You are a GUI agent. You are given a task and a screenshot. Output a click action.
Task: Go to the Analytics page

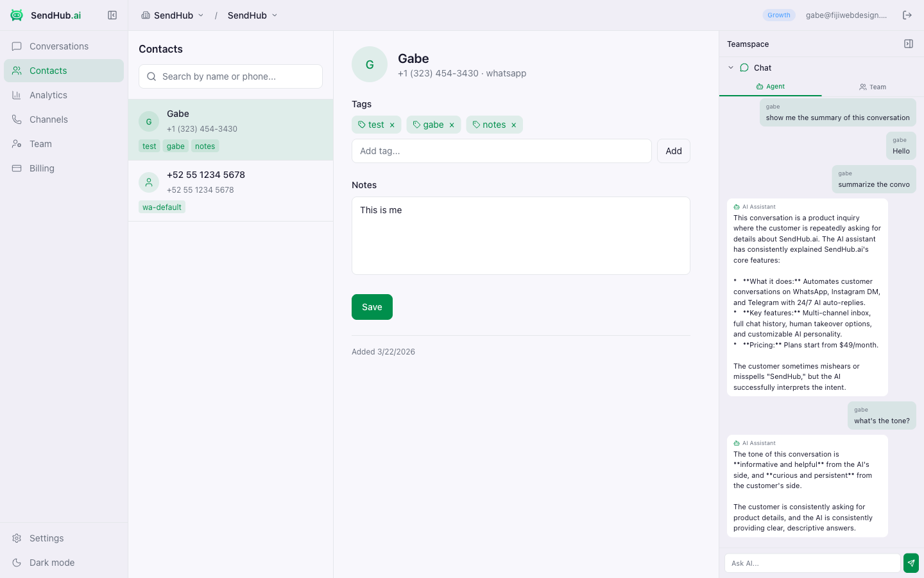[x=64, y=95]
